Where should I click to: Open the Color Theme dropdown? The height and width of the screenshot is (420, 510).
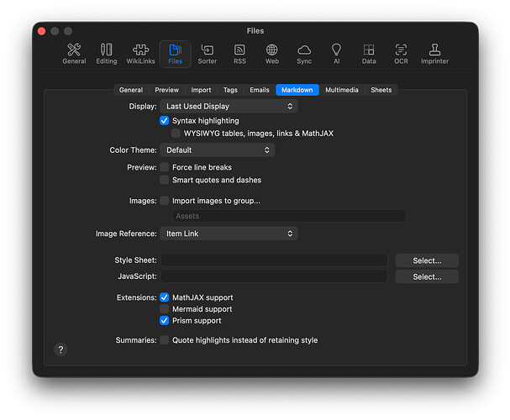(x=218, y=150)
